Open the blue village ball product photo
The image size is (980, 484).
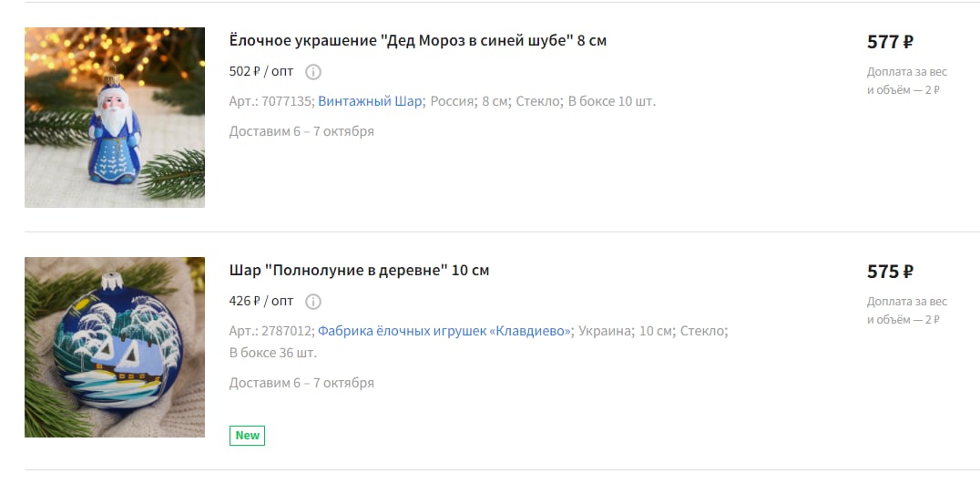click(115, 347)
